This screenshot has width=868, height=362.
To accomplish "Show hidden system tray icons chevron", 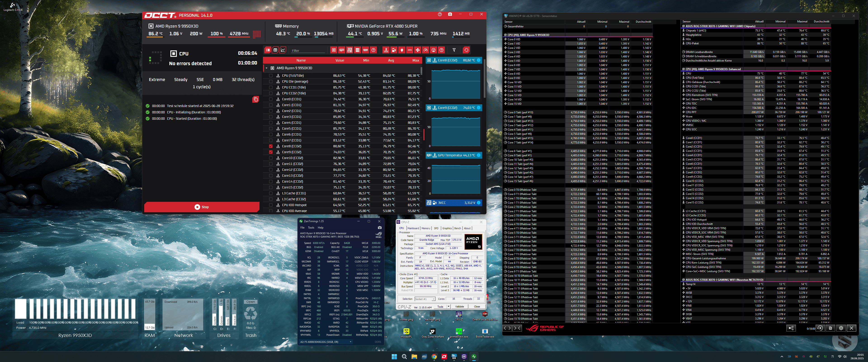I will (x=782, y=357).
